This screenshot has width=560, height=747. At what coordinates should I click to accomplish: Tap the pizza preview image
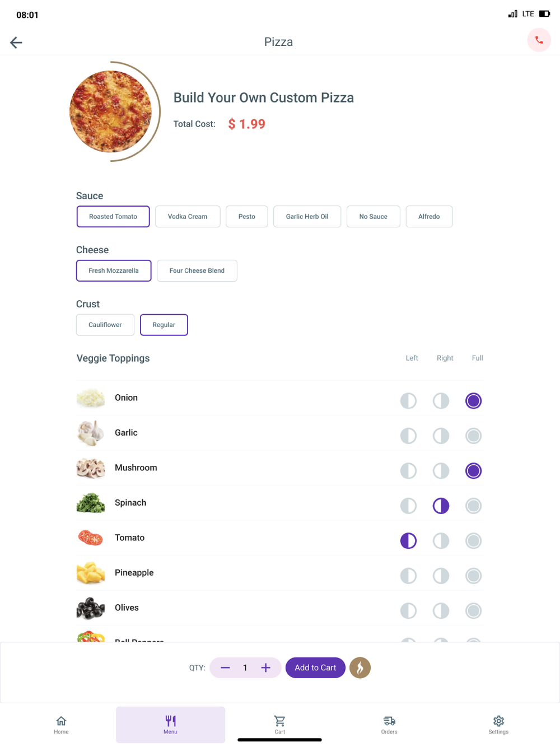click(111, 111)
